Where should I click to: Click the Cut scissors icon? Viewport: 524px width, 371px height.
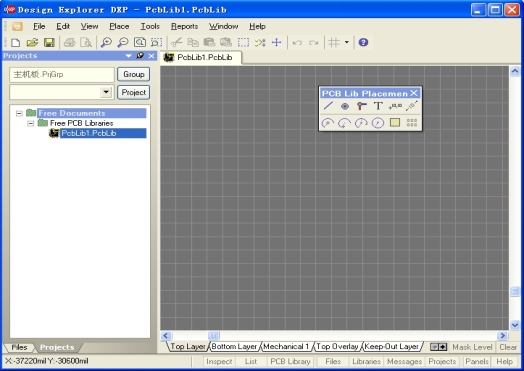point(176,42)
